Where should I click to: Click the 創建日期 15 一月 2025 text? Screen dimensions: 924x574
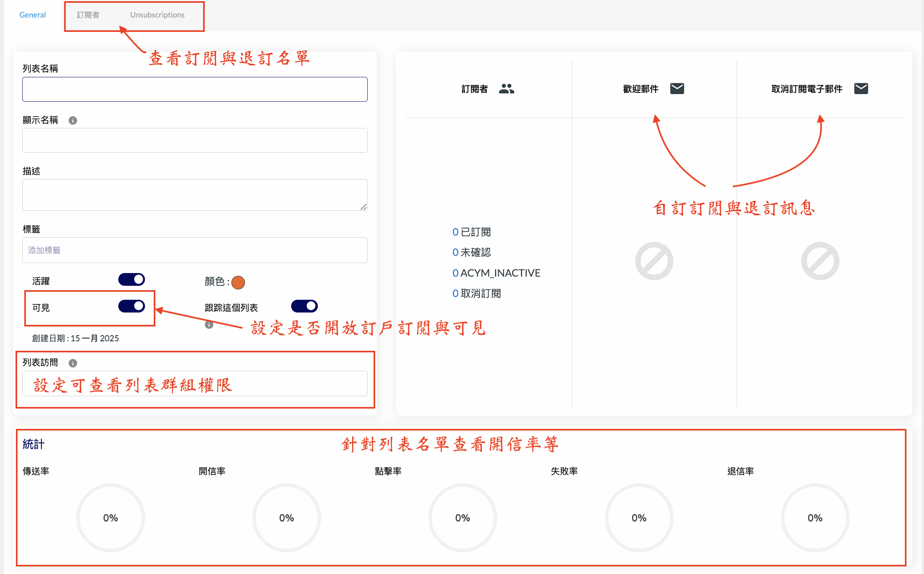76,338
